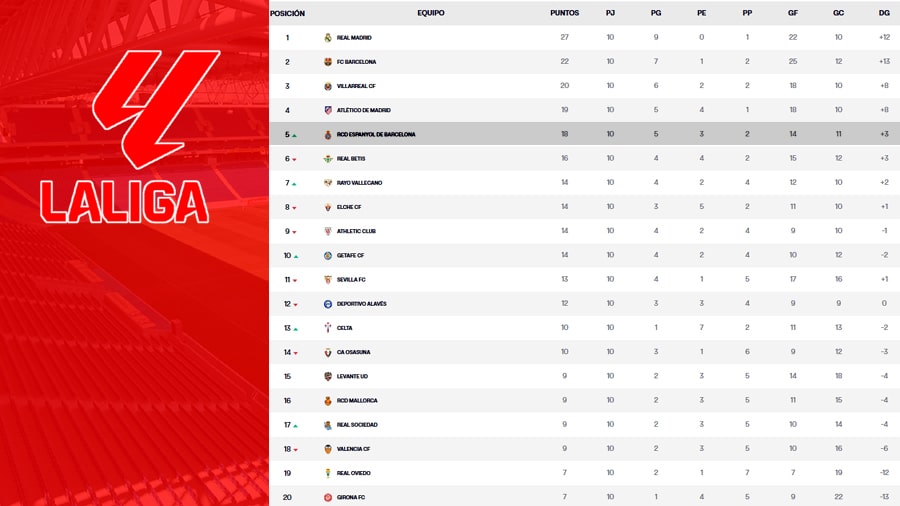This screenshot has height=506, width=900.
Task: Click the Girona FC crest
Action: tap(328, 497)
